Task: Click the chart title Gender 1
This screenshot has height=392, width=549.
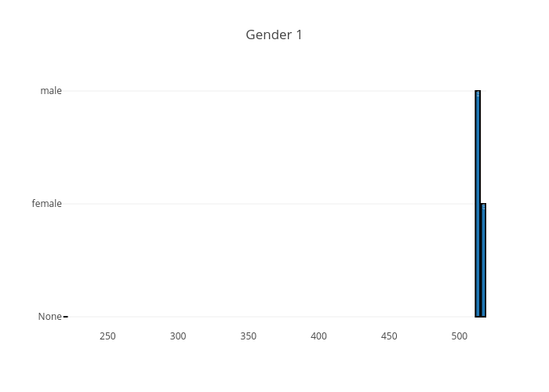Action: tap(274, 34)
